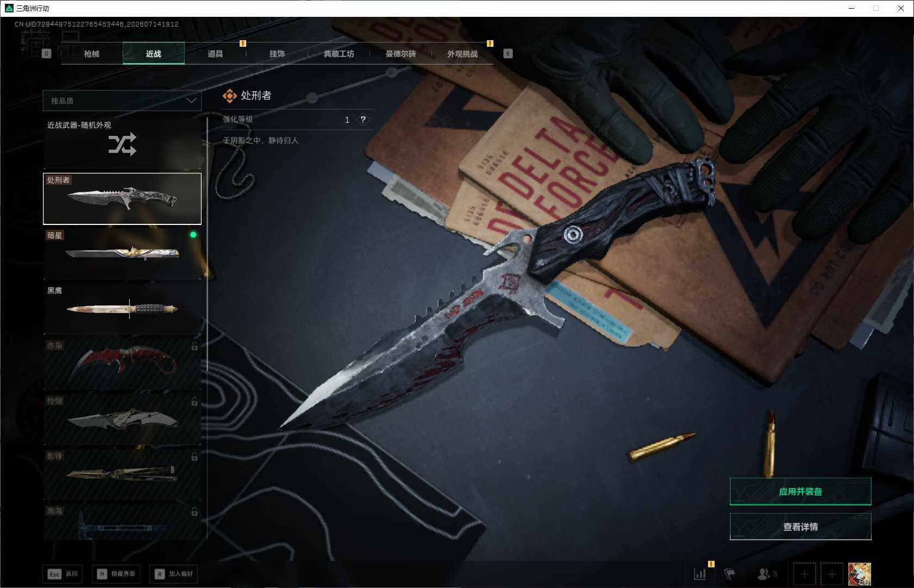Switch to the 典藏工坊 tab
This screenshot has width=914, height=588.
[x=339, y=54]
